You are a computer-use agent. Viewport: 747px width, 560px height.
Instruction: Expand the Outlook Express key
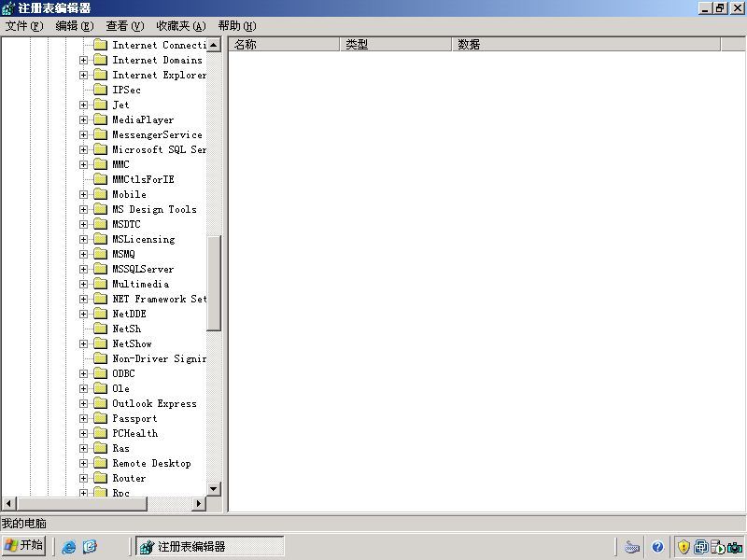[x=83, y=403]
